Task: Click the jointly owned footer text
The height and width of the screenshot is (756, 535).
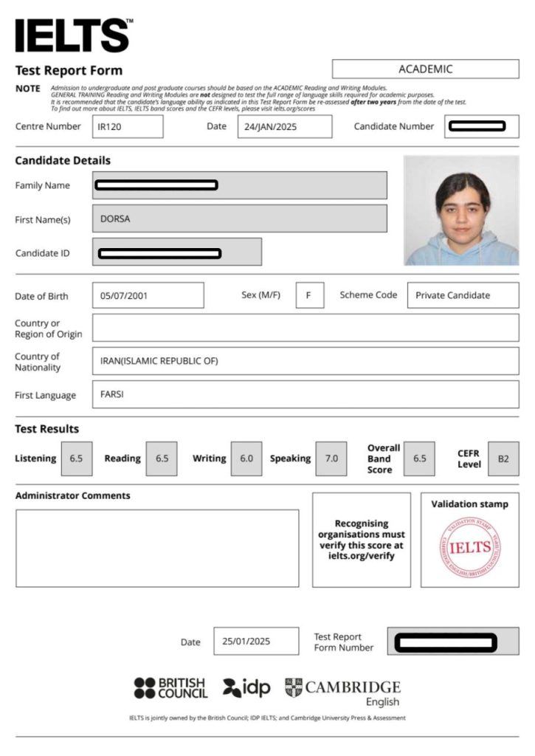Action: [267, 718]
